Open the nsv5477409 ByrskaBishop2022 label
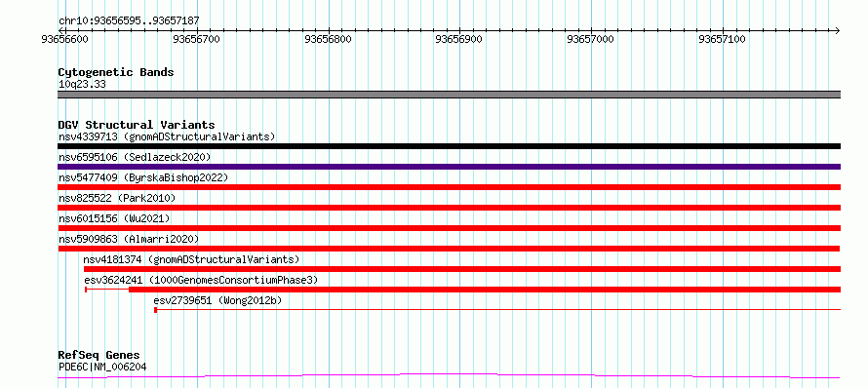868x388 pixels. coord(142,177)
